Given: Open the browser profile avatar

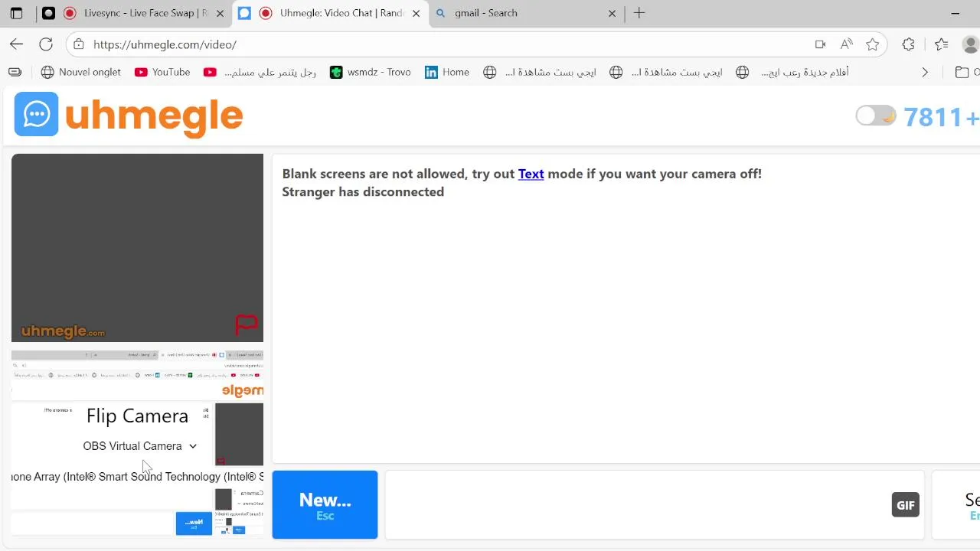Looking at the screenshot, I should 972,44.
